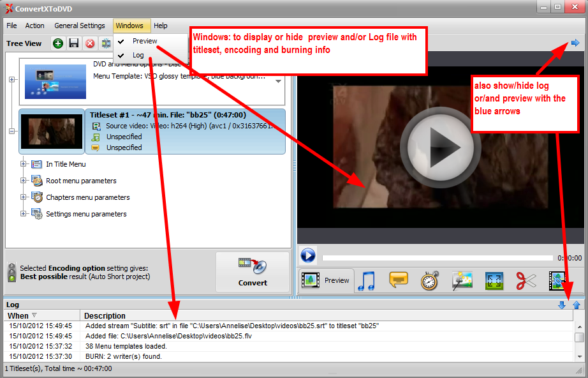The height and width of the screenshot is (378, 588).
Task: Open the subtitles tab with speech bubble icon
Action: (x=398, y=280)
